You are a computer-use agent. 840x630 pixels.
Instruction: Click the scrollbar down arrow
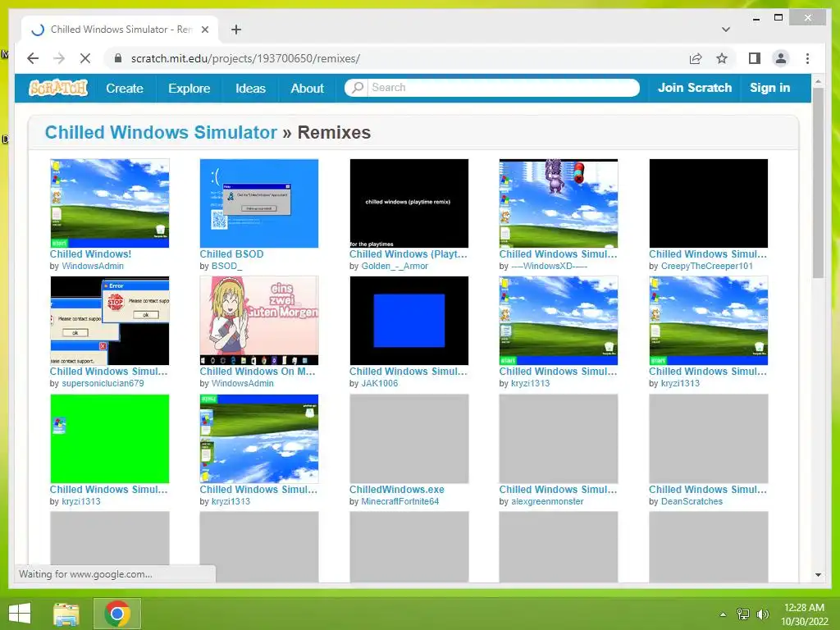coord(818,575)
